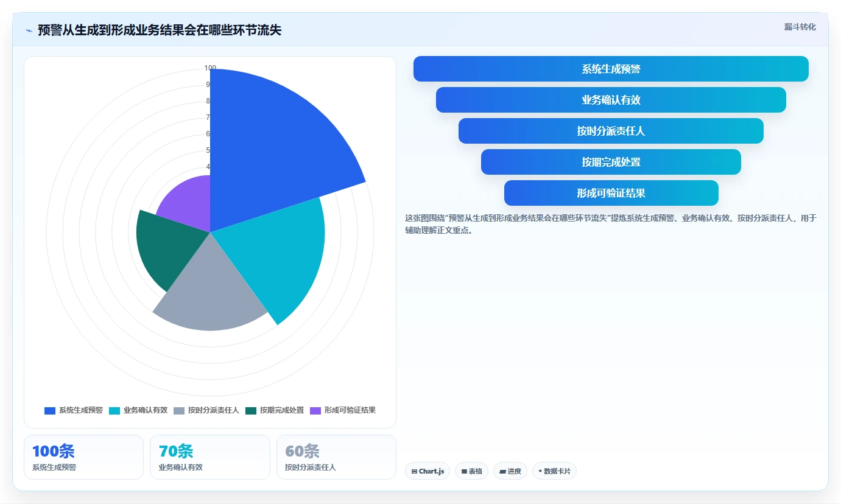This screenshot has width=841, height=504.
Task: Toggle the 形成可验证结果 legend swatch
Action: click(x=315, y=410)
